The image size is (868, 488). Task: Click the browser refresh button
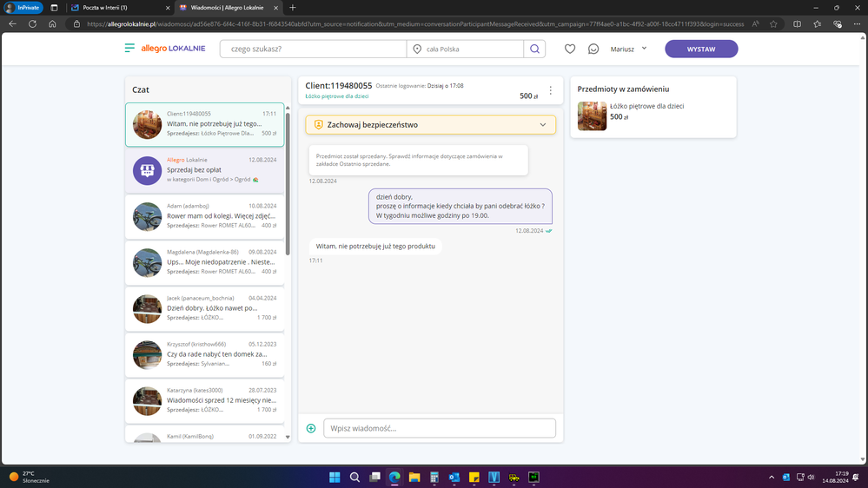point(32,24)
